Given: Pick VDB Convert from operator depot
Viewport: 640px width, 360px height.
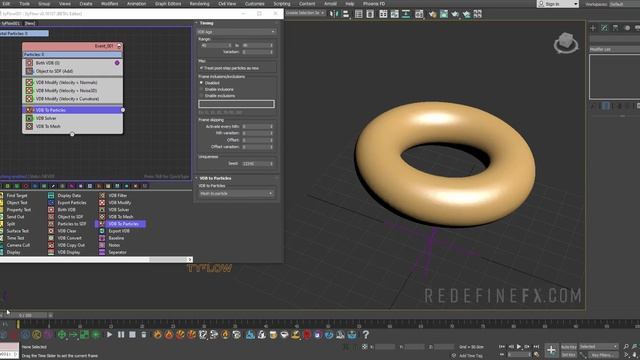Looking at the screenshot, I should coord(65,238).
